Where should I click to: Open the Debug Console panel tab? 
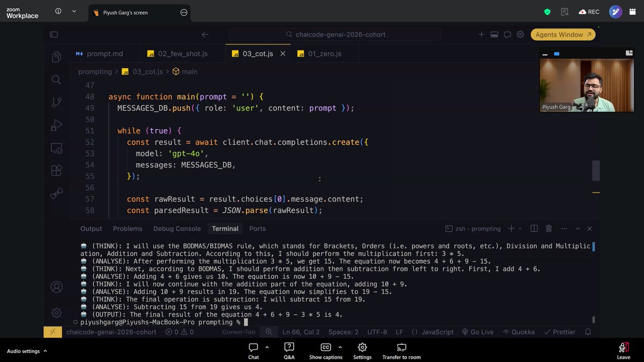[x=177, y=228]
